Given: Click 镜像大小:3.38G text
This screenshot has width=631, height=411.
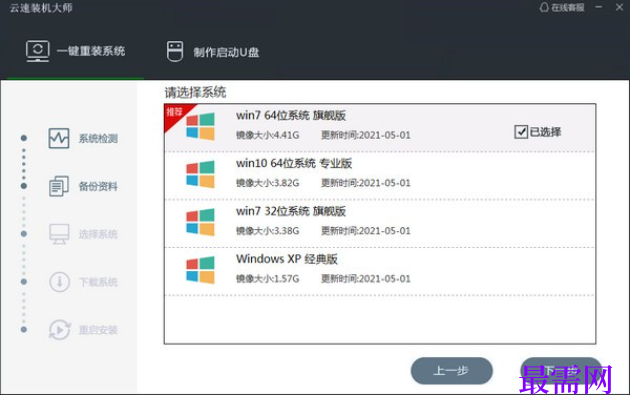Looking at the screenshot, I should point(268,231).
